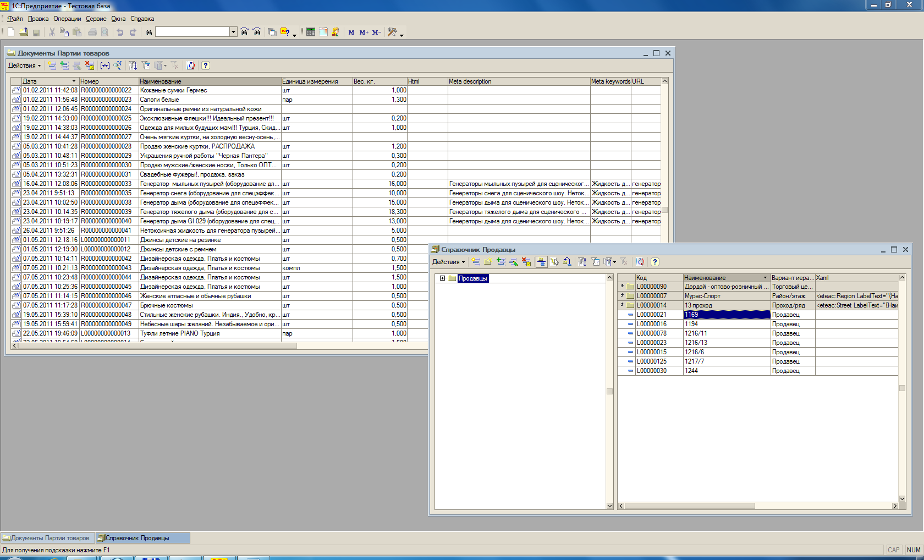924x560 pixels.
Task: Click the help question mark in Справочник Продавцы toolbar
Action: coord(654,262)
